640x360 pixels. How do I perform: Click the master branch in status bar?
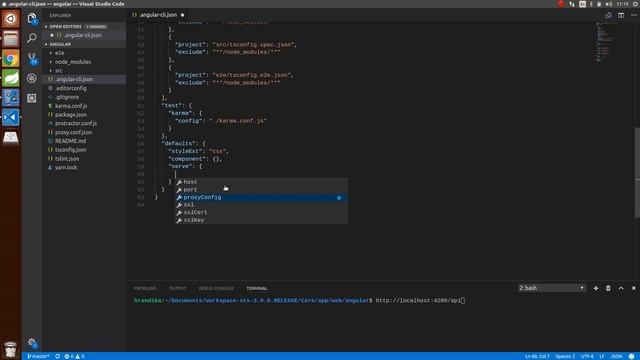click(38, 356)
